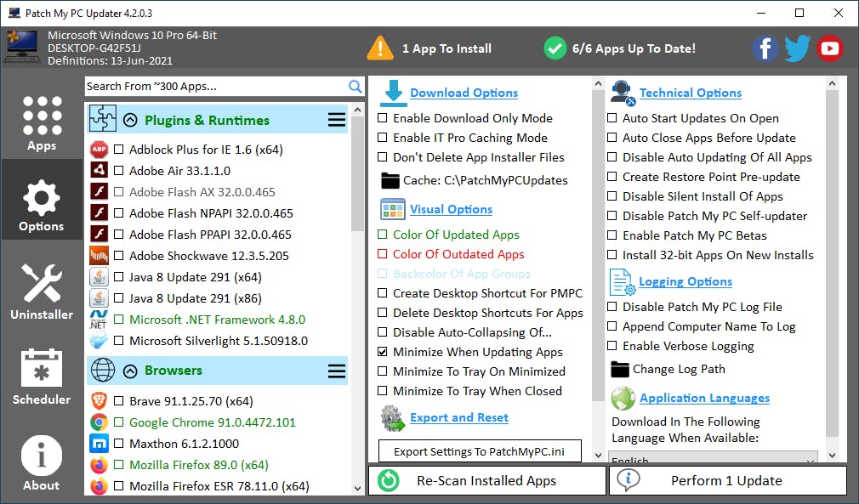Open the Uninstaller tools icon
Image resolution: width=859 pixels, height=504 pixels.
pyautogui.click(x=42, y=284)
